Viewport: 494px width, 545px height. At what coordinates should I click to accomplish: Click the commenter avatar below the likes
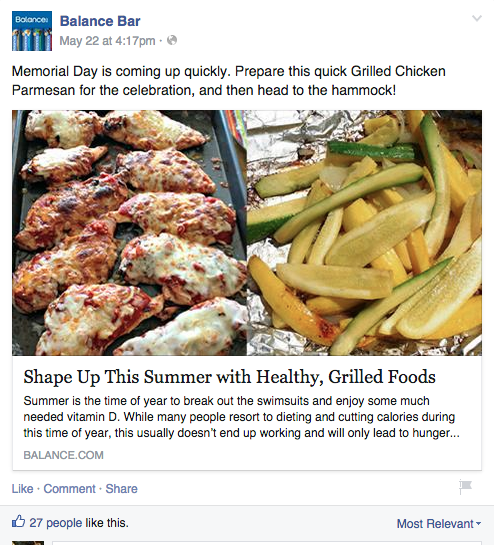click(x=28, y=543)
